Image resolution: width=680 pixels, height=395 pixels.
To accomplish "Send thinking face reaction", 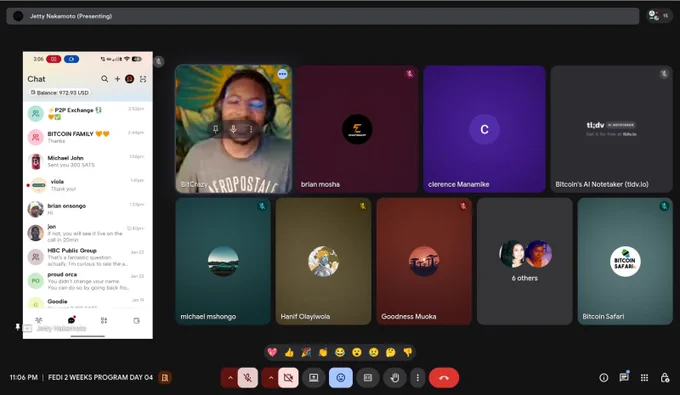I will [x=390, y=352].
